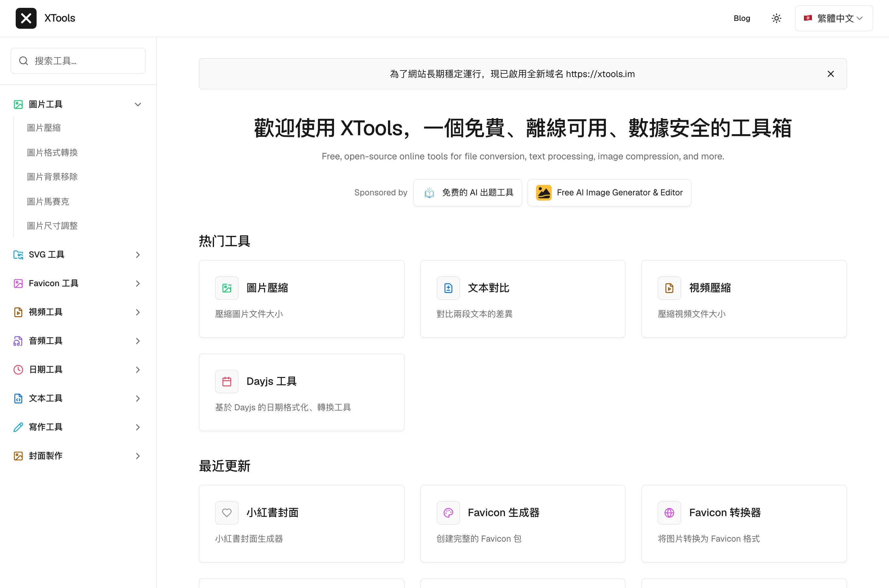Click 创建完整的 Favicon 包 description

[x=479, y=538]
